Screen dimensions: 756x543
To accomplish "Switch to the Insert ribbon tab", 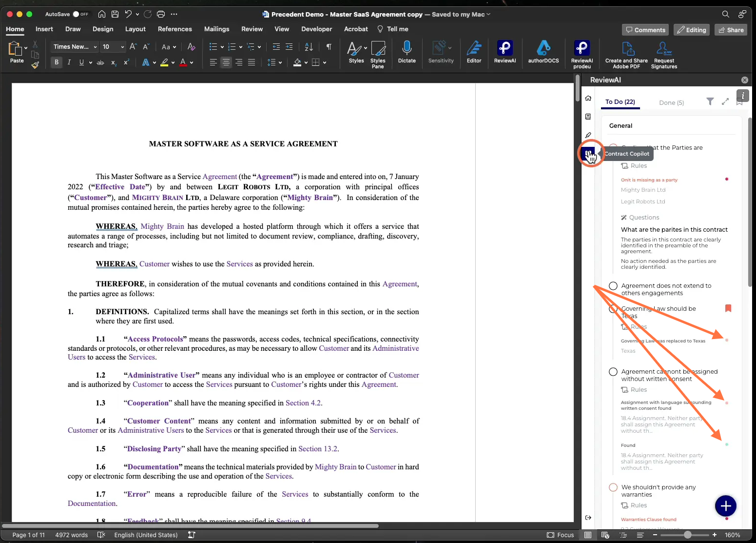I will pyautogui.click(x=44, y=29).
